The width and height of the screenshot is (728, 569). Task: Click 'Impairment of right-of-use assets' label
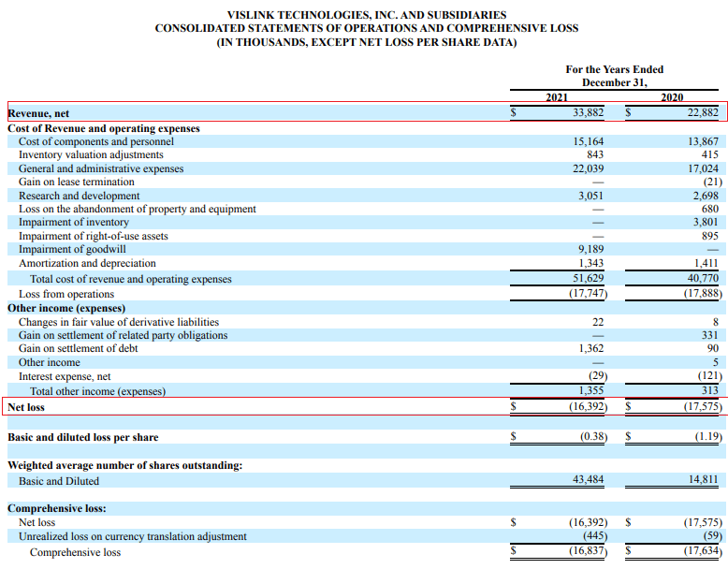(x=94, y=236)
